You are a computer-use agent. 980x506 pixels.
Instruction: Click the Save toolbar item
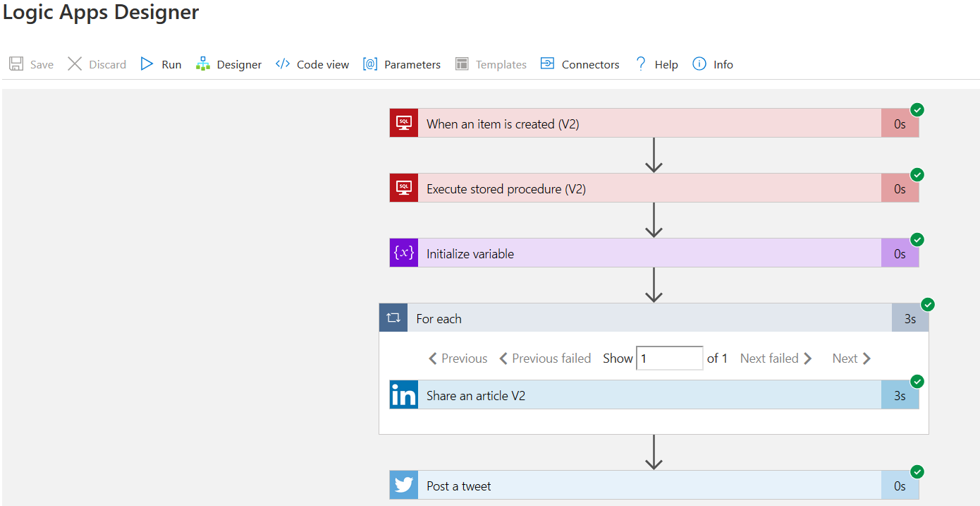click(x=32, y=64)
